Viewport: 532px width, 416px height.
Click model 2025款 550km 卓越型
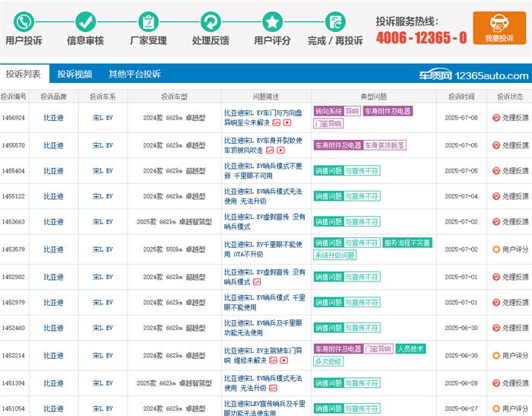click(x=174, y=249)
